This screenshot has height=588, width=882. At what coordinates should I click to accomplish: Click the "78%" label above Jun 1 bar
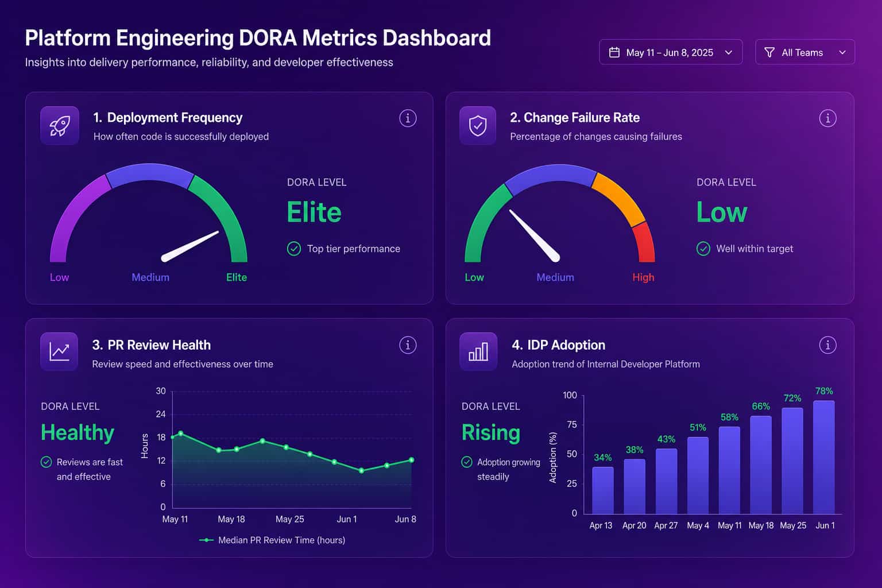824,391
